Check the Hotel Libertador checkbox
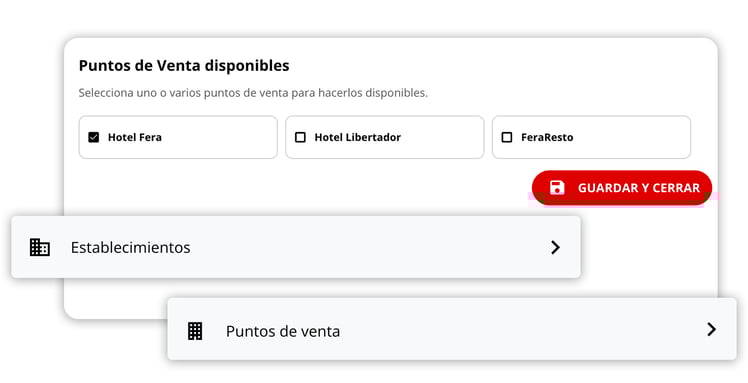 coord(300,137)
